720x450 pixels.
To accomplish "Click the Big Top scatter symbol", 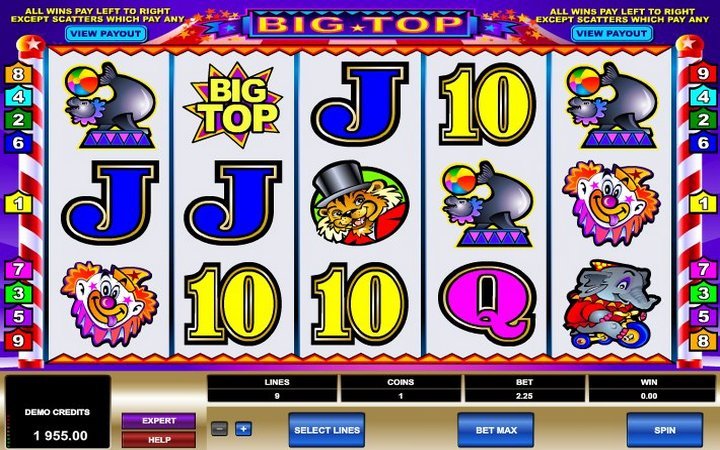I will 233,105.
